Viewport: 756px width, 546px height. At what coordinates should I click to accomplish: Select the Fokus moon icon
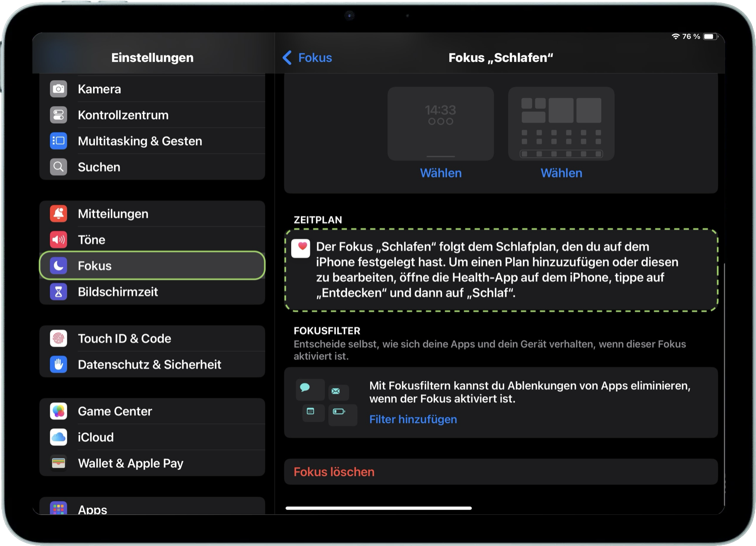coord(59,266)
